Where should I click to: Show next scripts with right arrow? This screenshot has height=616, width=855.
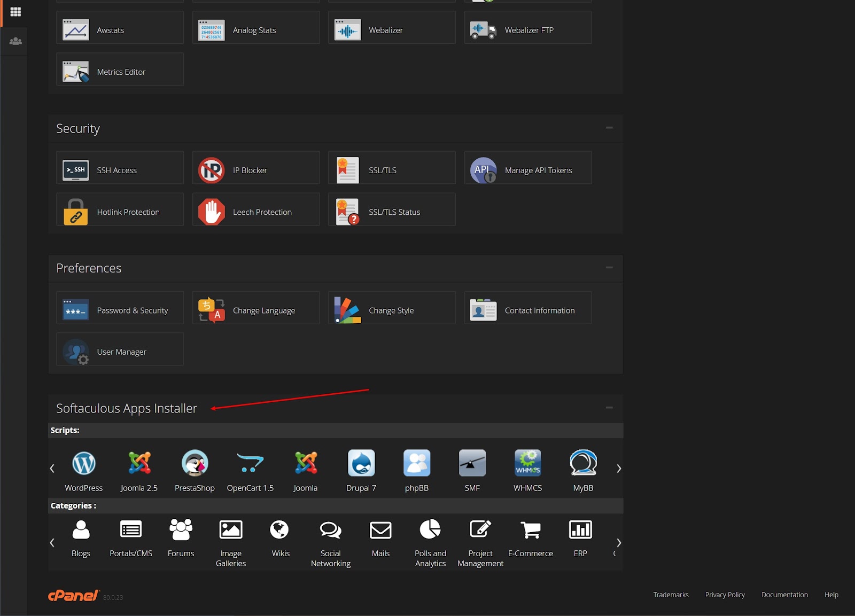pos(619,469)
